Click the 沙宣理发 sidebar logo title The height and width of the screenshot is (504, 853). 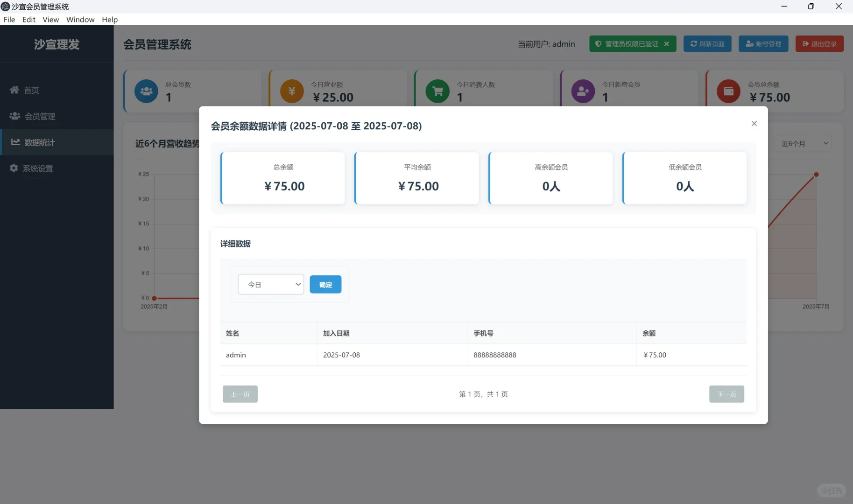click(x=56, y=44)
